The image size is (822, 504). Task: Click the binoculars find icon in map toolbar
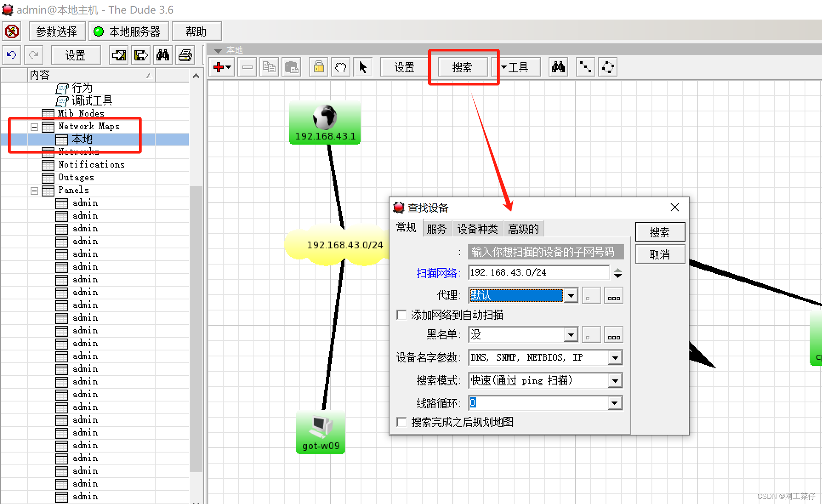[558, 67]
